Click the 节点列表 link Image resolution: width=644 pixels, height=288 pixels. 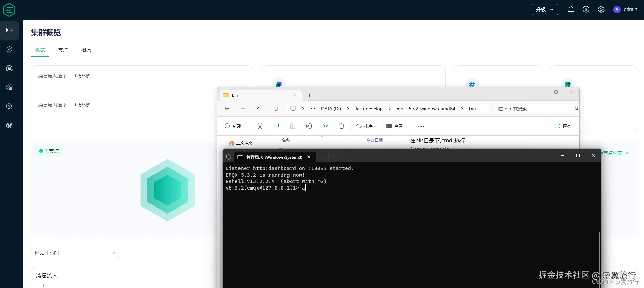[x=615, y=153]
